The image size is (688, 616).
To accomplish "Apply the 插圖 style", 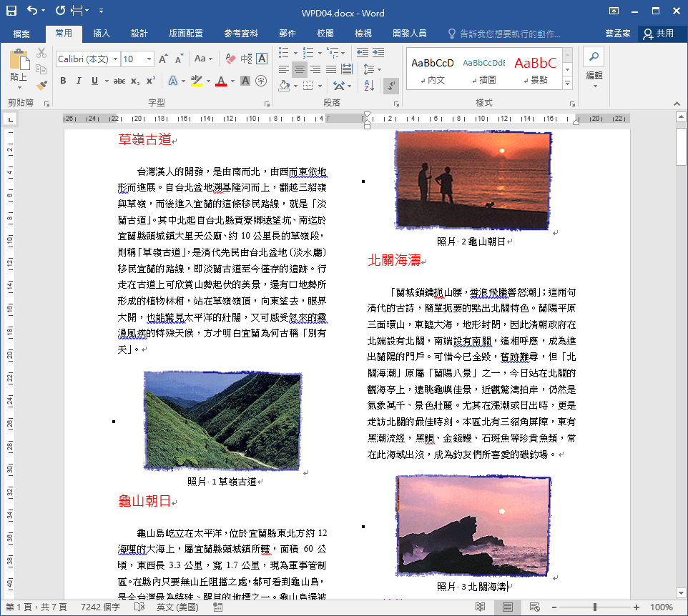I will (x=484, y=69).
